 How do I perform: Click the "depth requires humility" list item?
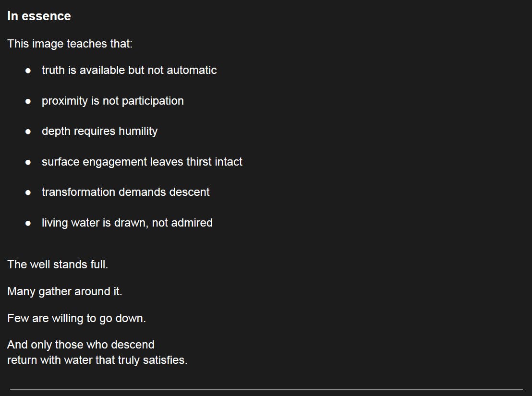[99, 131]
